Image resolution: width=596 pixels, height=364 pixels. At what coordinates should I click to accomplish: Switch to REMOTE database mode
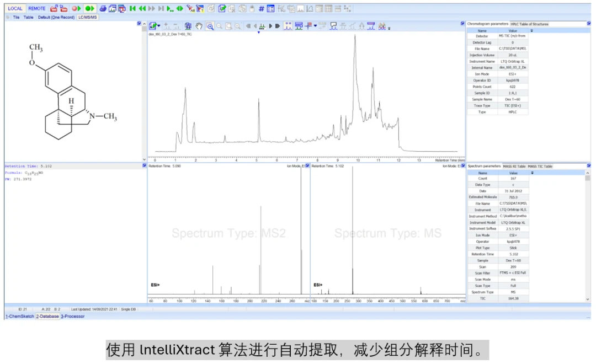tap(37, 8)
